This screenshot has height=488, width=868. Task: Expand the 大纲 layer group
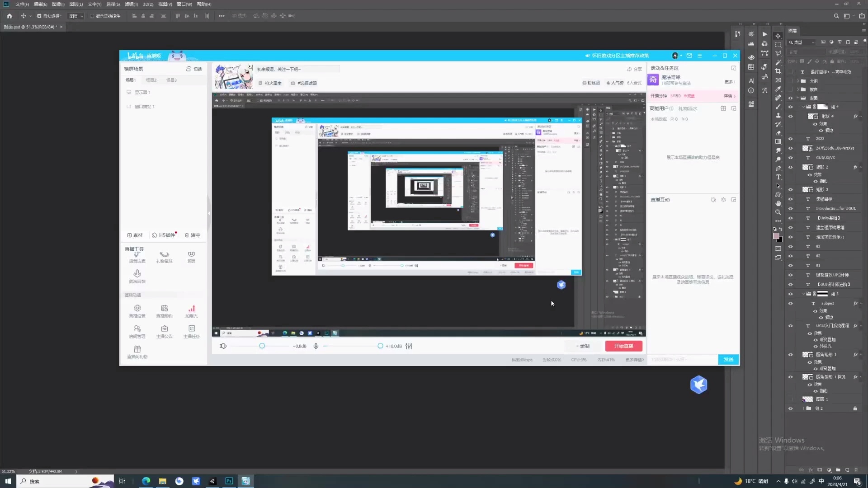tap(798, 81)
